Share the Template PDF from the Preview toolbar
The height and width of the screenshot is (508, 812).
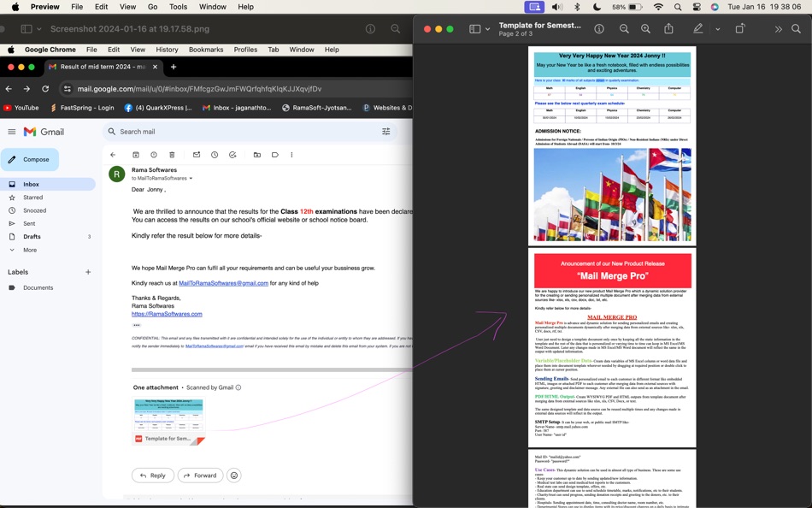click(x=668, y=28)
